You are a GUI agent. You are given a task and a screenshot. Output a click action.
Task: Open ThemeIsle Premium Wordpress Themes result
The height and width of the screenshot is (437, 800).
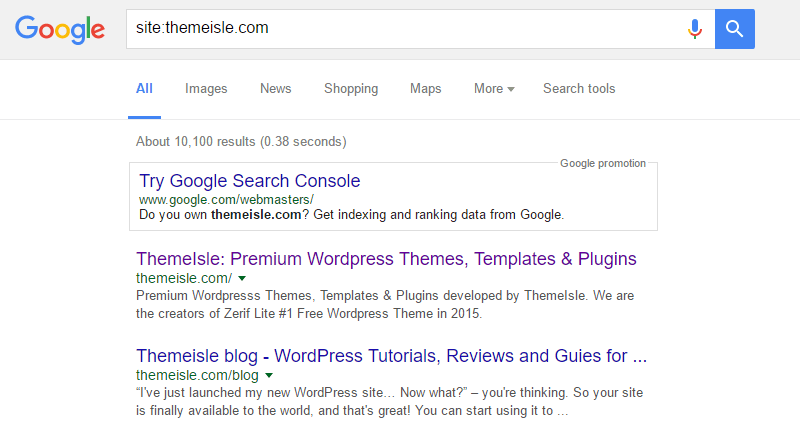386,259
